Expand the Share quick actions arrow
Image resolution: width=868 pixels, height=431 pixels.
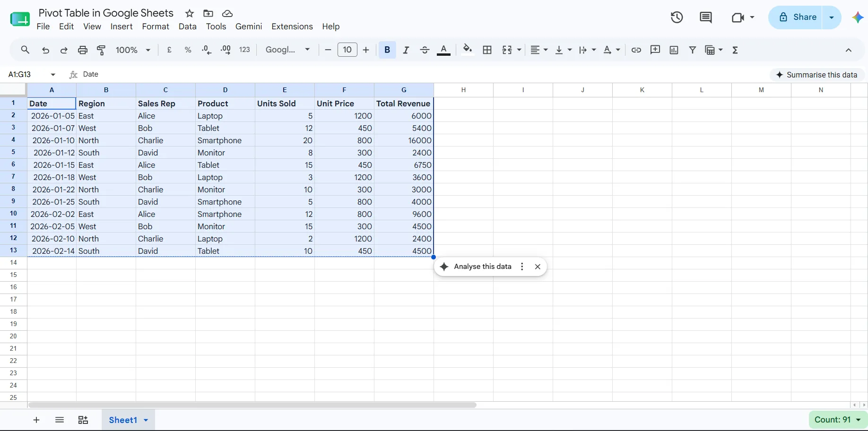[832, 17]
